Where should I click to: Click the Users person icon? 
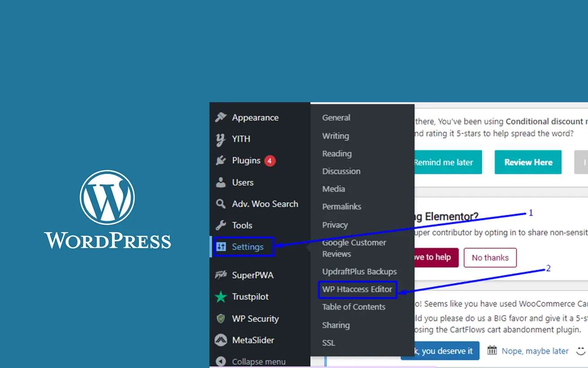[x=221, y=182]
